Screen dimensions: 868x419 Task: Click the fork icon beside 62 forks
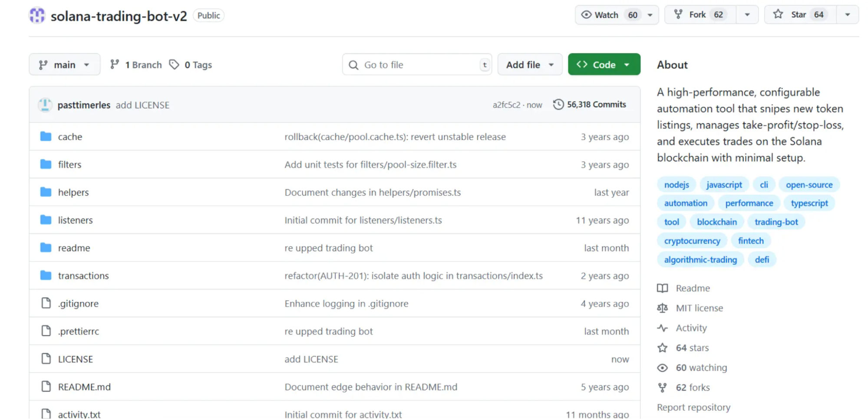pos(662,387)
